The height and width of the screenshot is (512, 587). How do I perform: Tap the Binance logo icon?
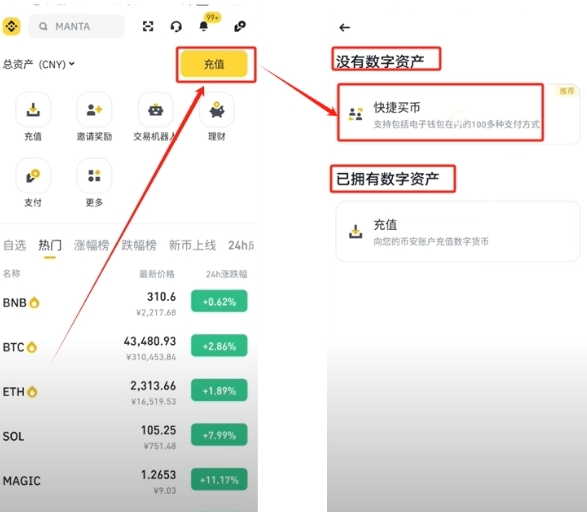pyautogui.click(x=12, y=26)
